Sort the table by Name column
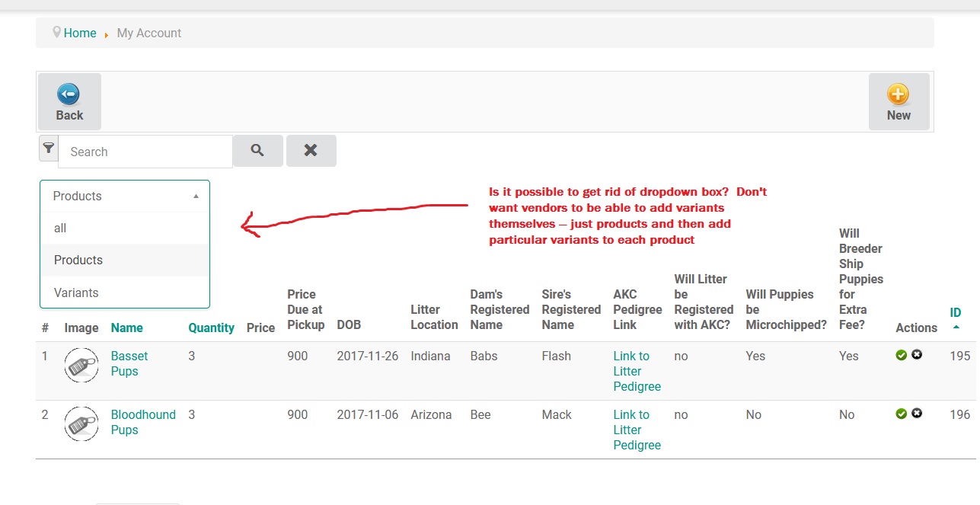 tap(127, 328)
